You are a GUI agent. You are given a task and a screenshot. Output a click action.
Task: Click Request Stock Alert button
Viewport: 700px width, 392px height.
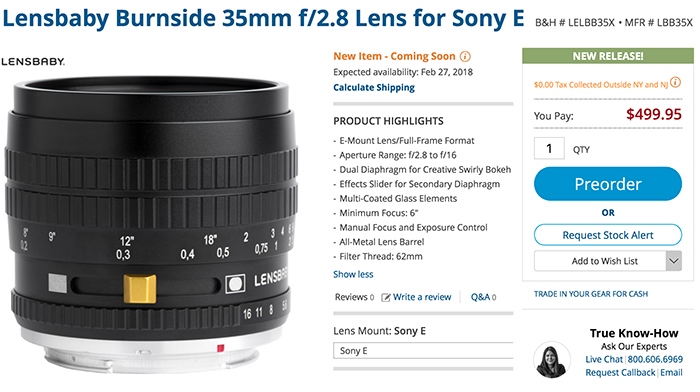[608, 235]
